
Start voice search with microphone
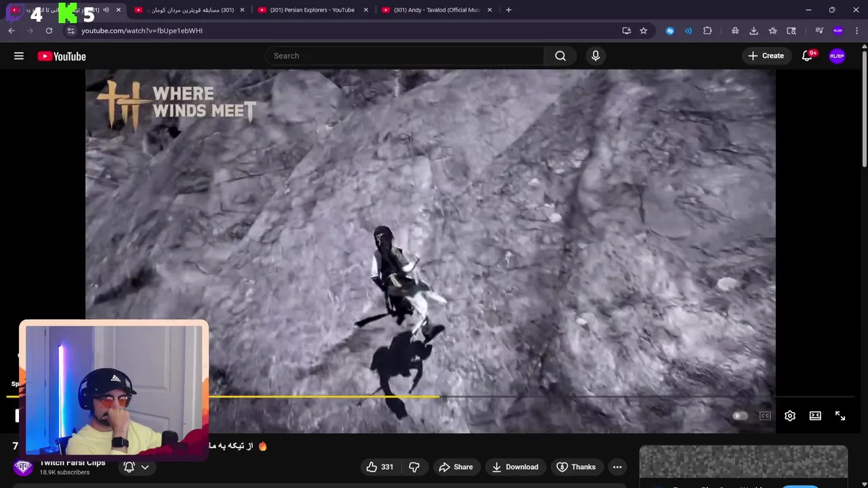(x=595, y=56)
